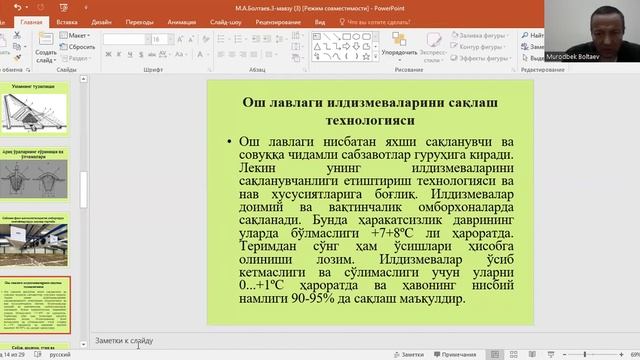Click the Найти search button
The image size is (640, 360).
click(x=533, y=36)
